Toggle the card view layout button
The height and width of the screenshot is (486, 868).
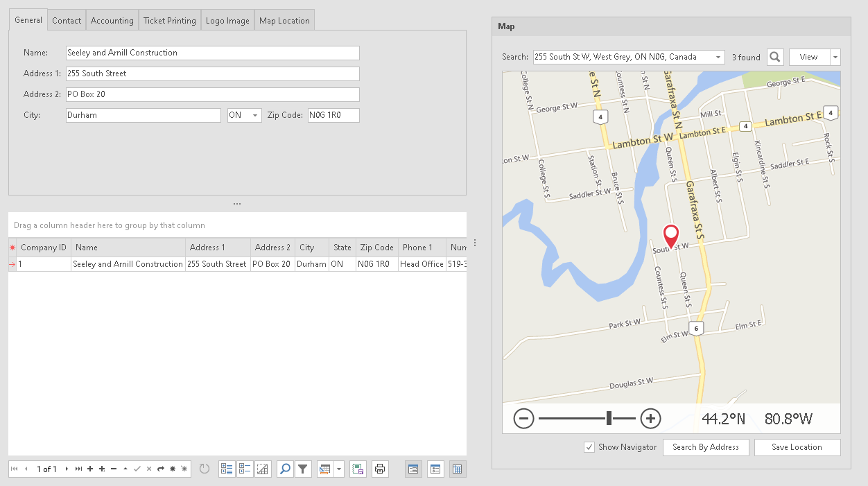coord(435,469)
